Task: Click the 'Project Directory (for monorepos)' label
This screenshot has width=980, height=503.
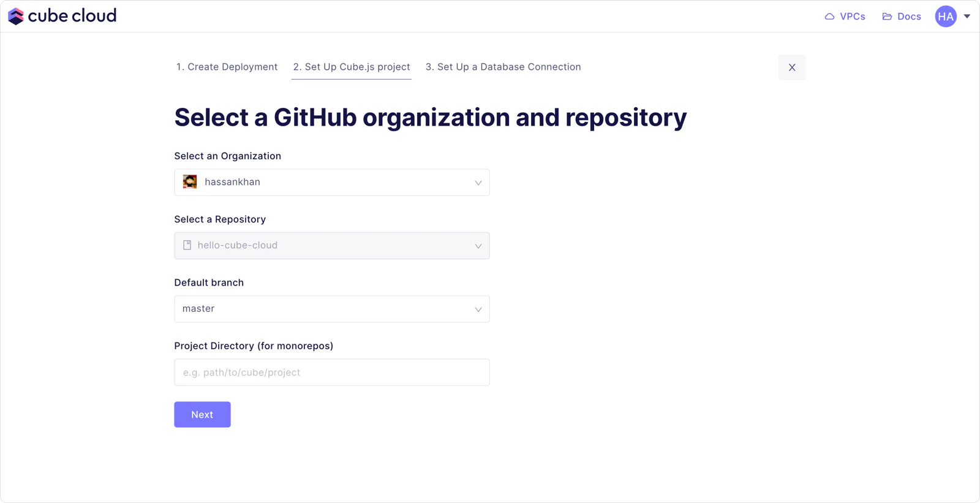Action: (254, 346)
